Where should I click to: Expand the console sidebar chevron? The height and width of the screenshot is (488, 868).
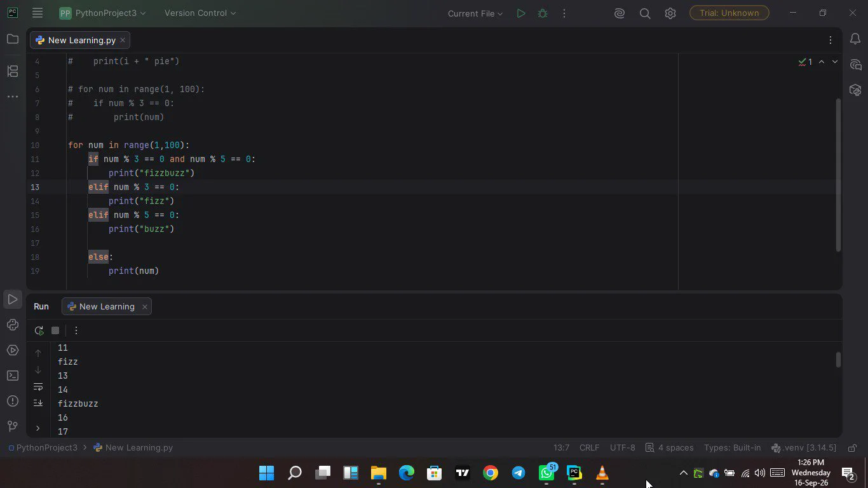coord(38,428)
